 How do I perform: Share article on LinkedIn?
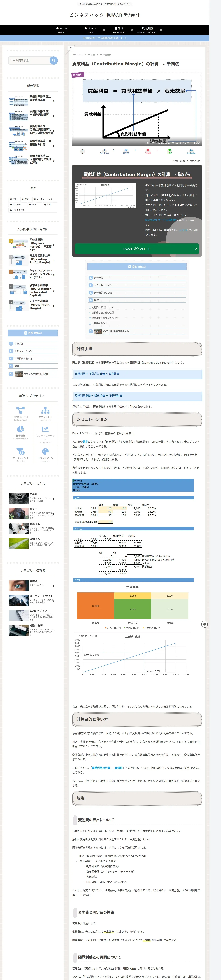pos(191,151)
